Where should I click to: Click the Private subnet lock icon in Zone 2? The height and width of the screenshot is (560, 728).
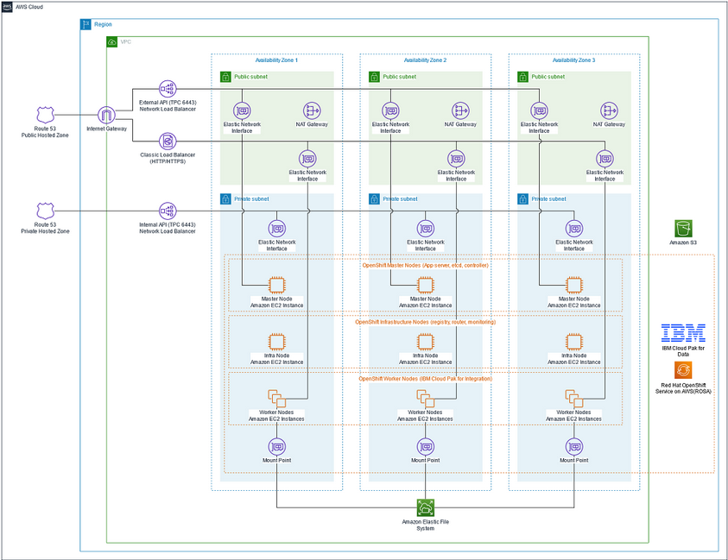(x=374, y=199)
